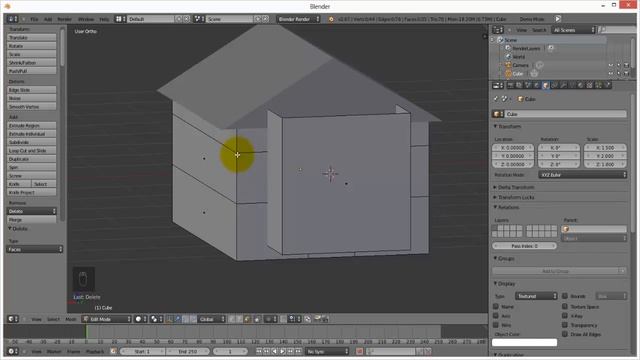Select the Scene item in the outliner
640x360 pixels.
coord(510,40)
